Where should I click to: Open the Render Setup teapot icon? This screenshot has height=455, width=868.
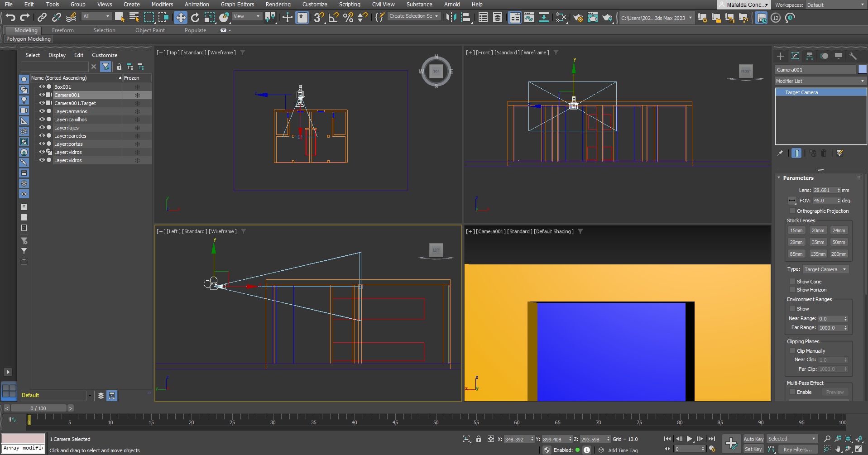click(578, 18)
